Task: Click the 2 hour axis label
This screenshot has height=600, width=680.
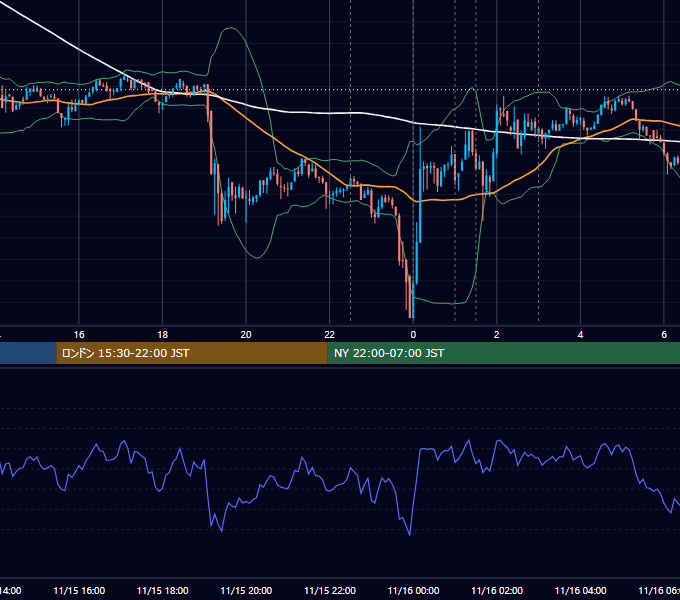Action: pyautogui.click(x=497, y=335)
